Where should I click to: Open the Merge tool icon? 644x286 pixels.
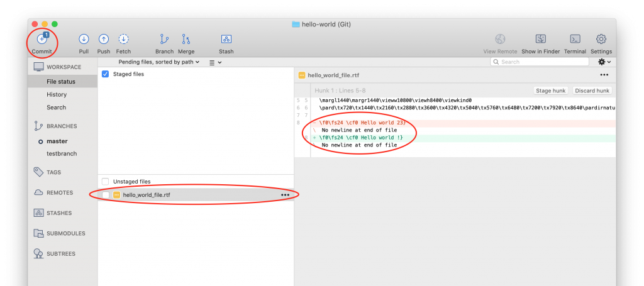click(x=186, y=40)
